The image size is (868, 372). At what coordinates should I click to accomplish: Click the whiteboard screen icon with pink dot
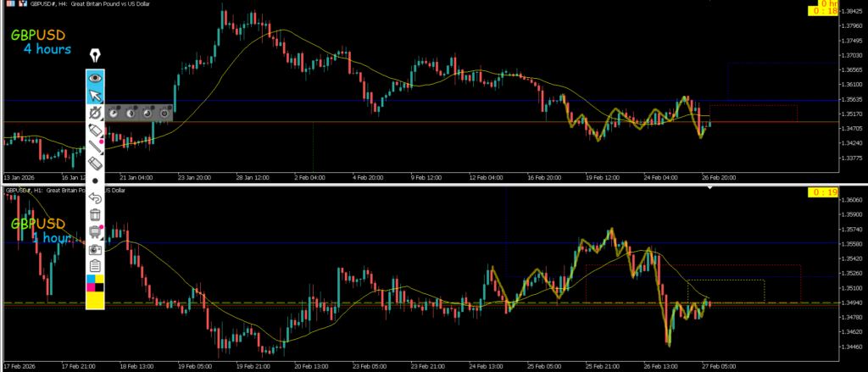96,232
